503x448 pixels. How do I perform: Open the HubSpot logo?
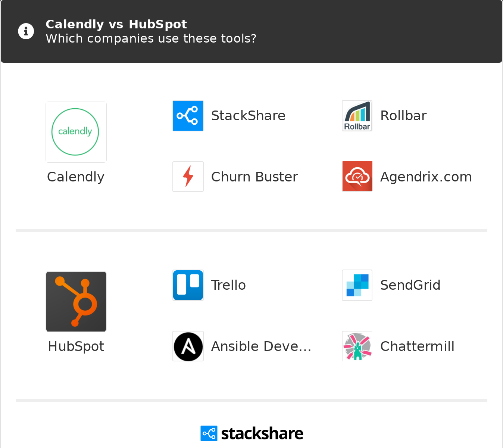tap(76, 302)
